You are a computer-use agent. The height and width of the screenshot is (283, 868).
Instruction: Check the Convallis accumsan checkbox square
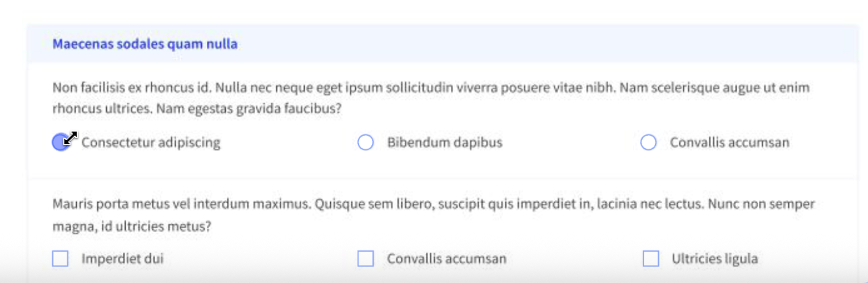coord(365,259)
